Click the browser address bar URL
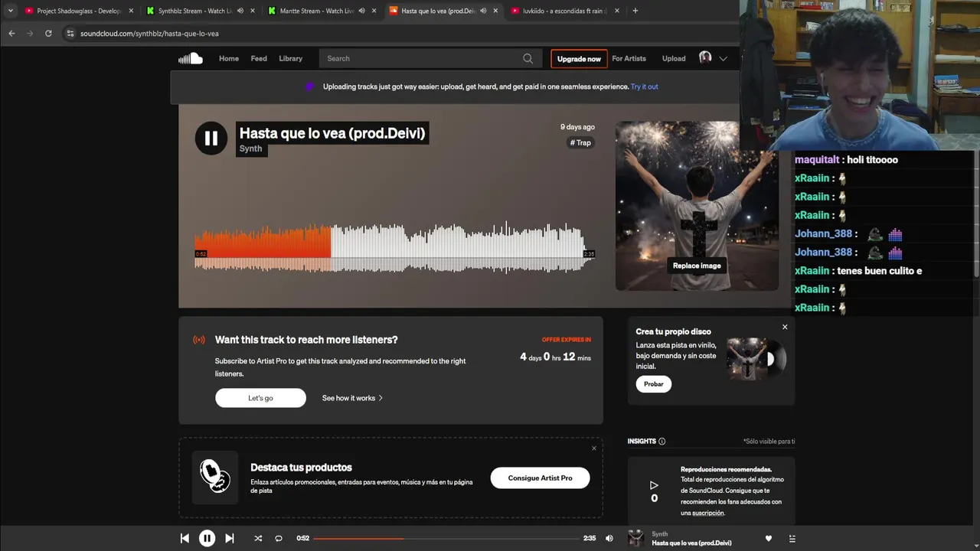 [149, 34]
